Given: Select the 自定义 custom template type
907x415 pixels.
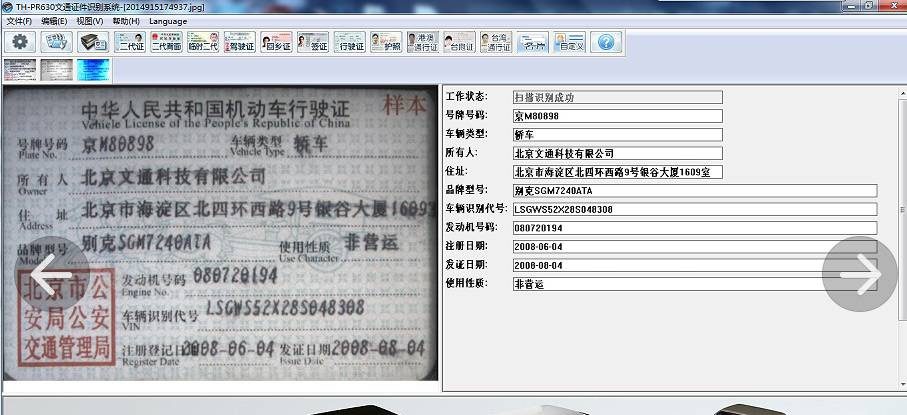Looking at the screenshot, I should (x=569, y=42).
